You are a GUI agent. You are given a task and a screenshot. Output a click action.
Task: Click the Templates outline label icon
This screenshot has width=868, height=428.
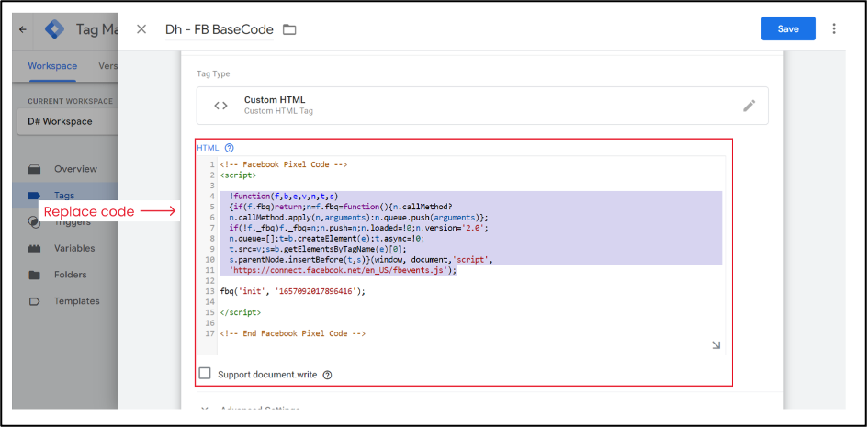click(34, 301)
